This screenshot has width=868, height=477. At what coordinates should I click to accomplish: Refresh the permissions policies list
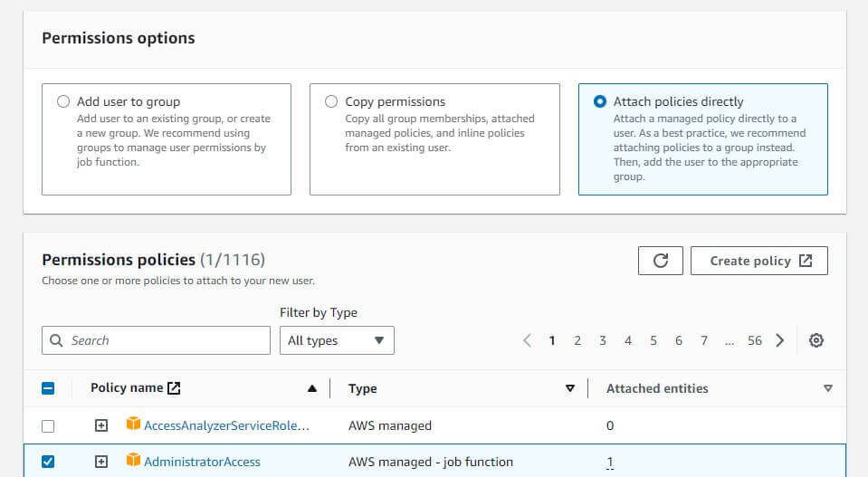click(661, 261)
